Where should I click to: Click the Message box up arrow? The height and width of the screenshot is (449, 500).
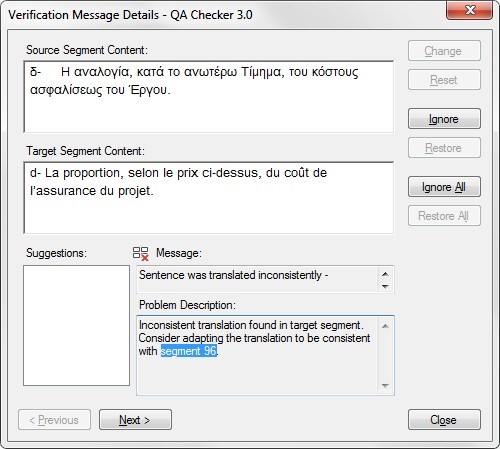pos(385,274)
